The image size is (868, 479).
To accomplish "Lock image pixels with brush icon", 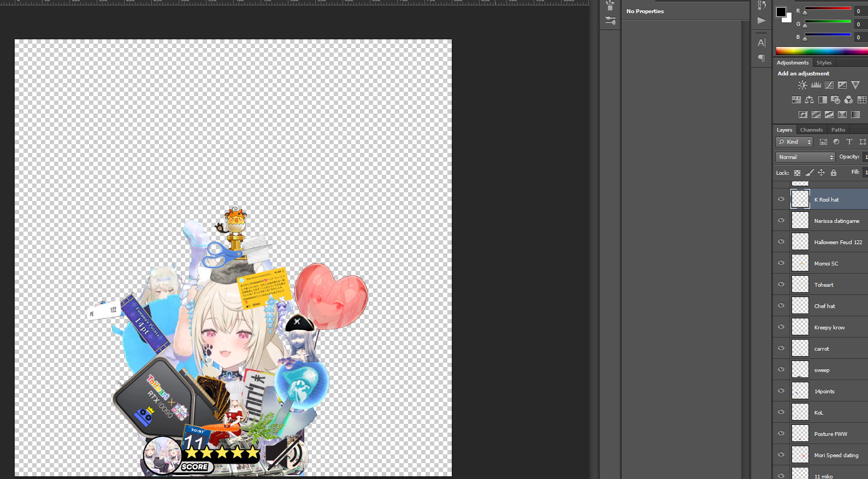I will point(810,173).
